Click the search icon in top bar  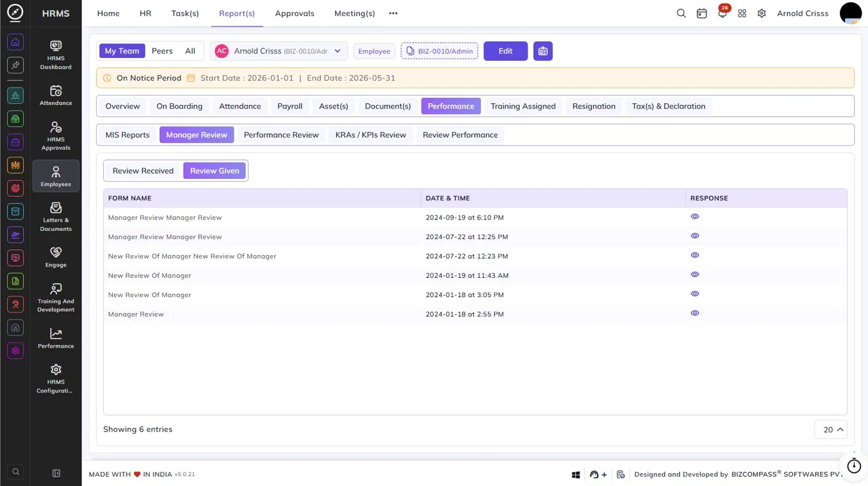coord(681,13)
